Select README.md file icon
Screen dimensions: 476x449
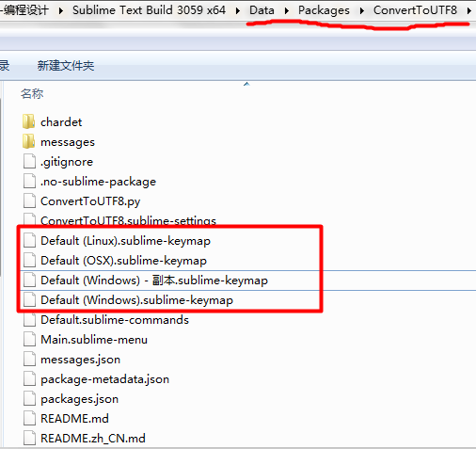pos(29,418)
